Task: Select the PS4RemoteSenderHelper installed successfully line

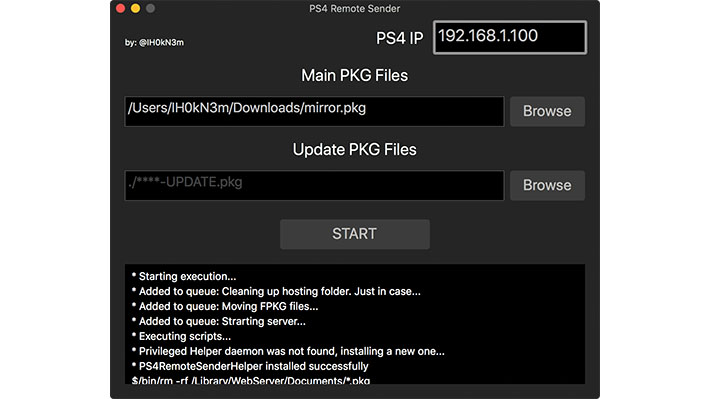Action: pos(250,366)
